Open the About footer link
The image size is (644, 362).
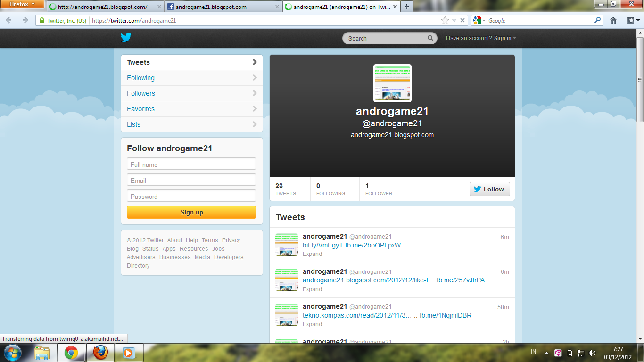(174, 240)
